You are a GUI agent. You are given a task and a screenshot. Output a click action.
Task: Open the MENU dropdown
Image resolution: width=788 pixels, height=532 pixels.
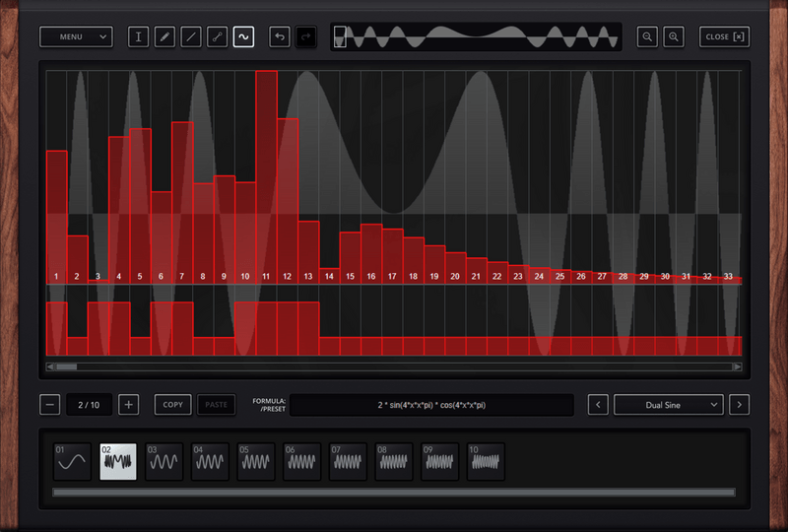tap(76, 36)
